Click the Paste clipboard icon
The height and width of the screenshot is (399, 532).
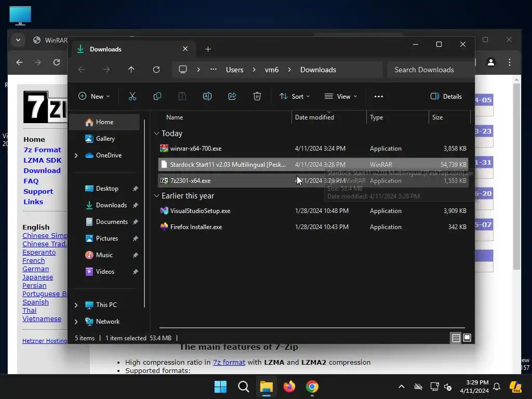coord(182,96)
